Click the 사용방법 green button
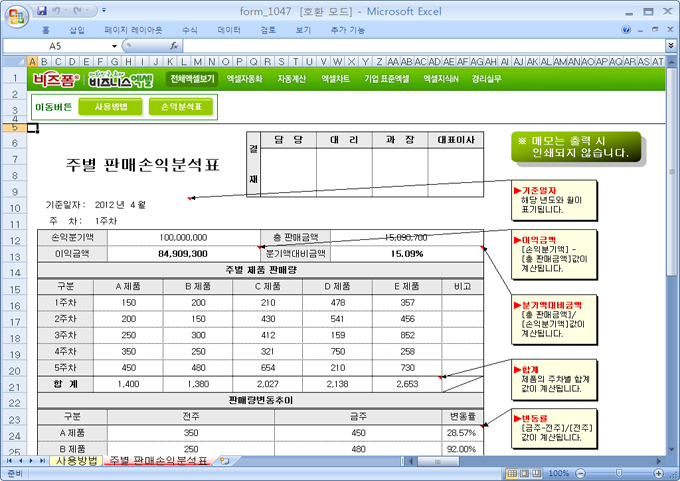This screenshot has width=680, height=481. (111, 106)
